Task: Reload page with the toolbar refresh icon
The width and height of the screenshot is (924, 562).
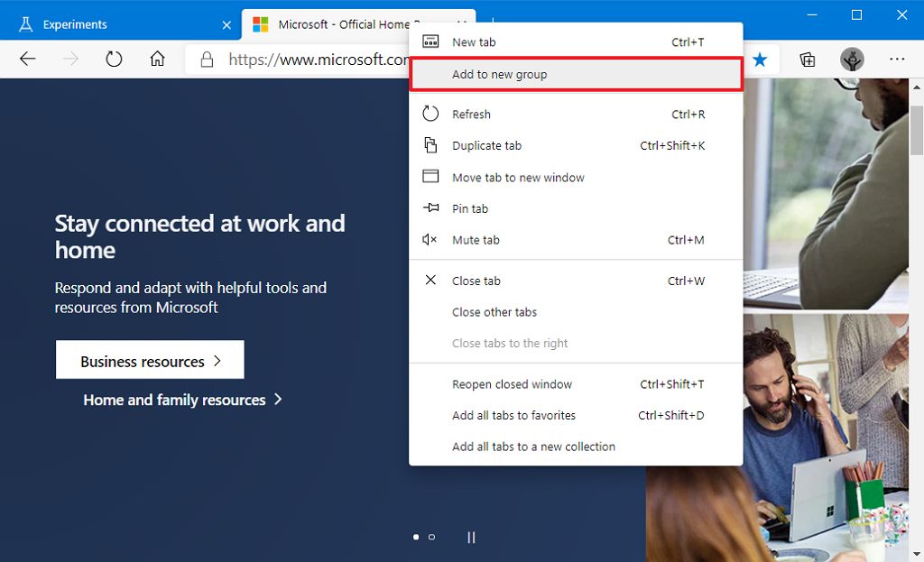Action: (114, 60)
